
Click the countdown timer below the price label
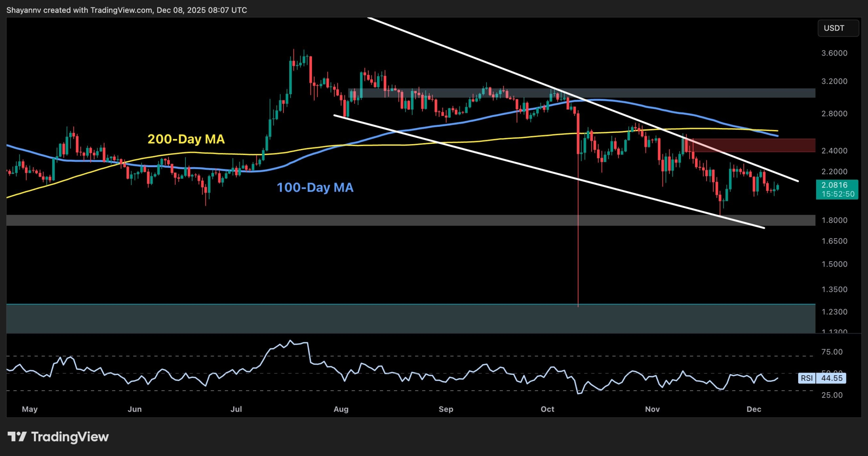tap(838, 194)
